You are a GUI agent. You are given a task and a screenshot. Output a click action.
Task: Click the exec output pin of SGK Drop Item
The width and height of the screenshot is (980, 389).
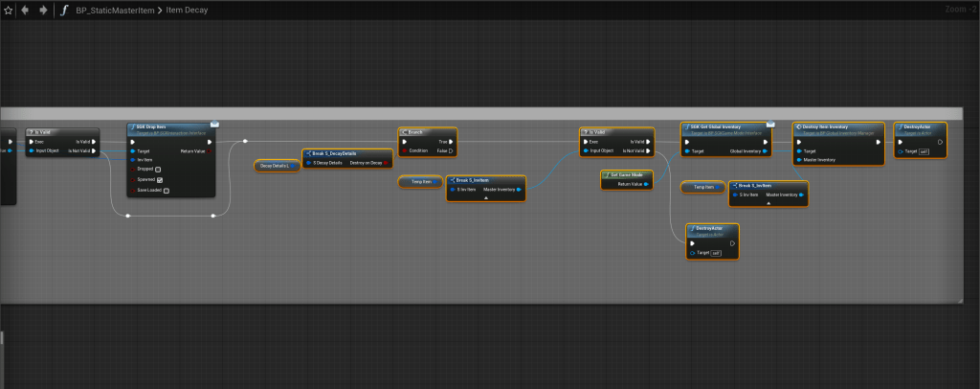210,142
